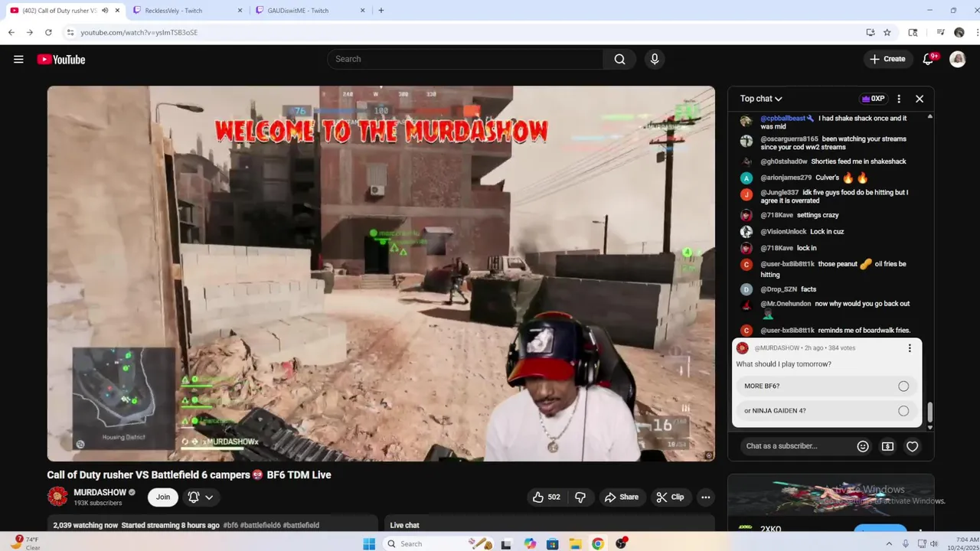The width and height of the screenshot is (980, 551).
Task: Open emoji picker in chat box
Action: pyautogui.click(x=863, y=446)
